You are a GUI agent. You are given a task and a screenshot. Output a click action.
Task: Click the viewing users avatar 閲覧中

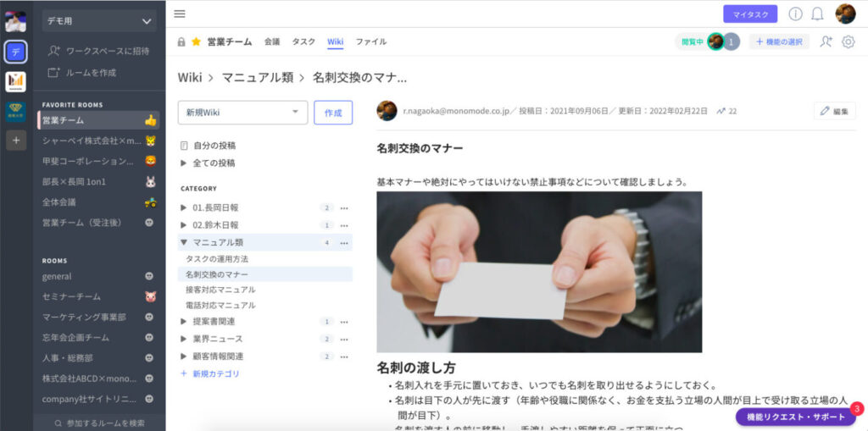[x=715, y=41]
